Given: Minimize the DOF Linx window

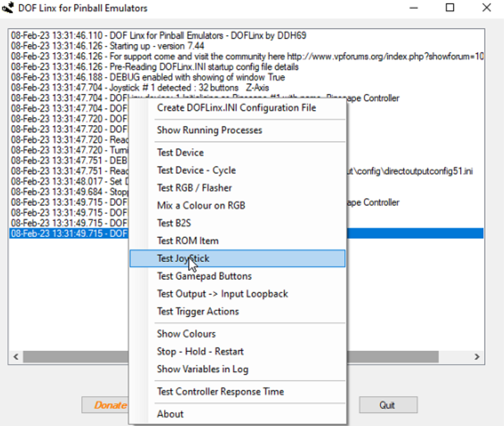Looking at the screenshot, I should coord(414,8).
